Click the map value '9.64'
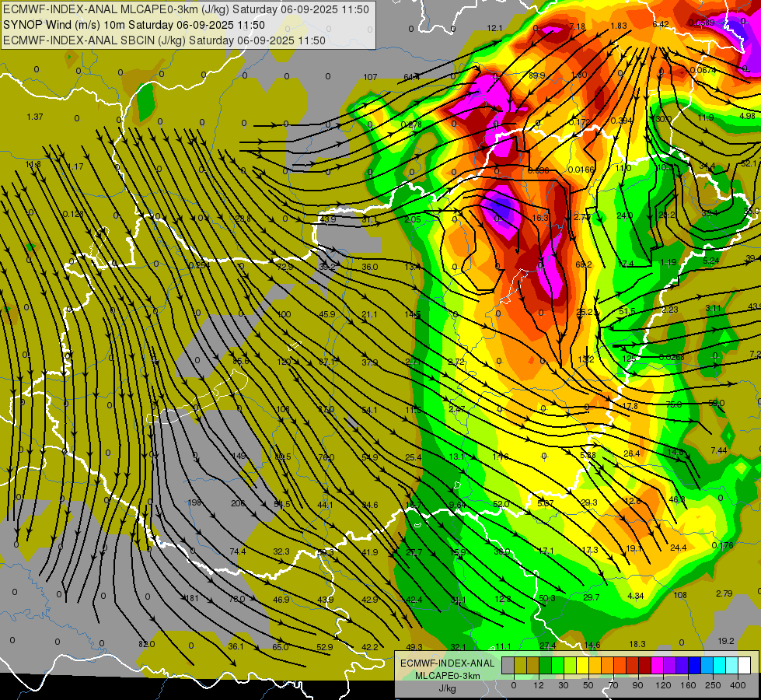 tap(457, 505)
